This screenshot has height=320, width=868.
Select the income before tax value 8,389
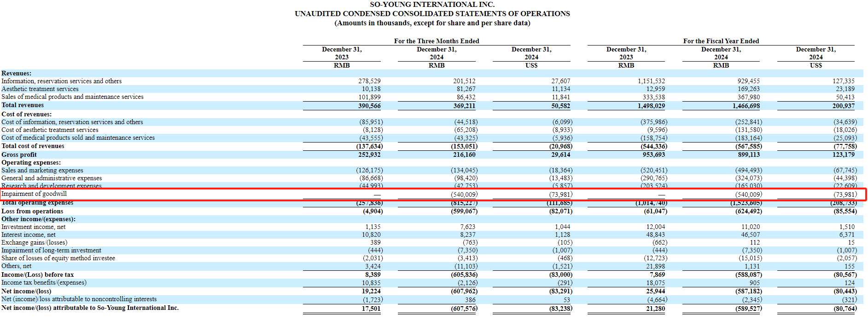373,275
